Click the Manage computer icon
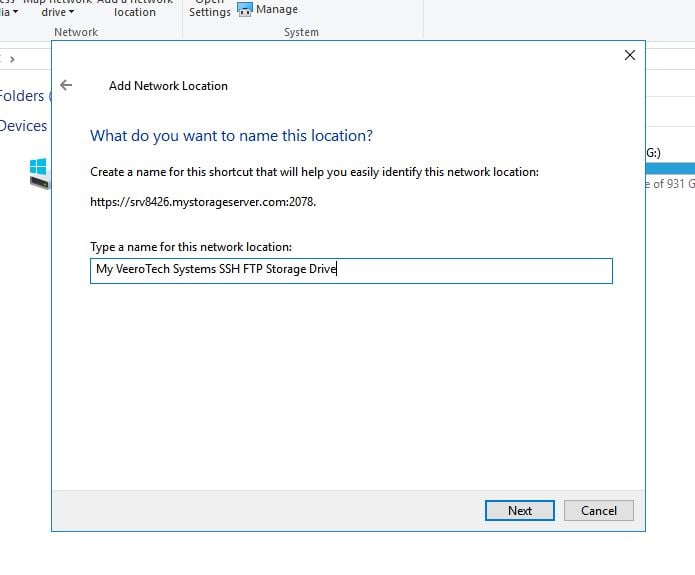This screenshot has height=575, width=695. click(x=245, y=10)
